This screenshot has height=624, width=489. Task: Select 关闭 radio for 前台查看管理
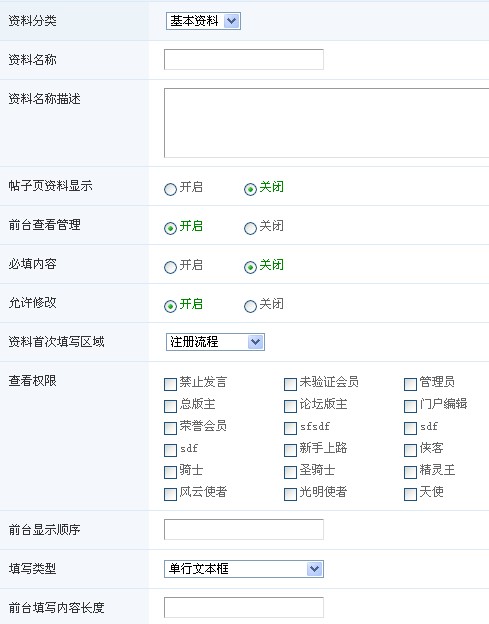coord(250,228)
